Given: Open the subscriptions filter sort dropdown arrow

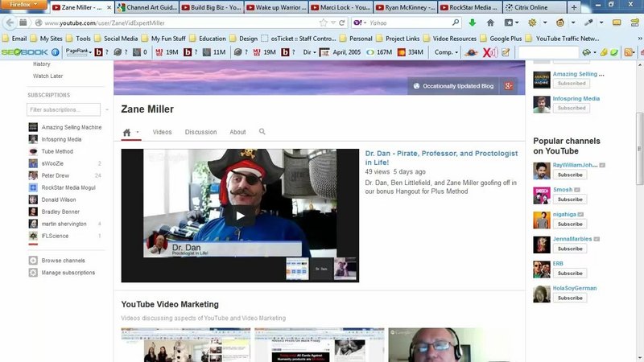Looking at the screenshot, I should click(x=107, y=109).
